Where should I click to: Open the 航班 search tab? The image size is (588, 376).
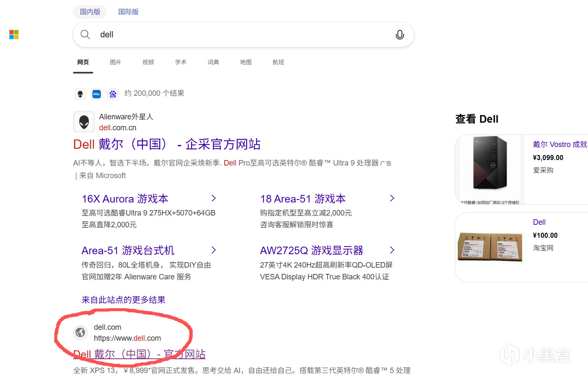278,62
